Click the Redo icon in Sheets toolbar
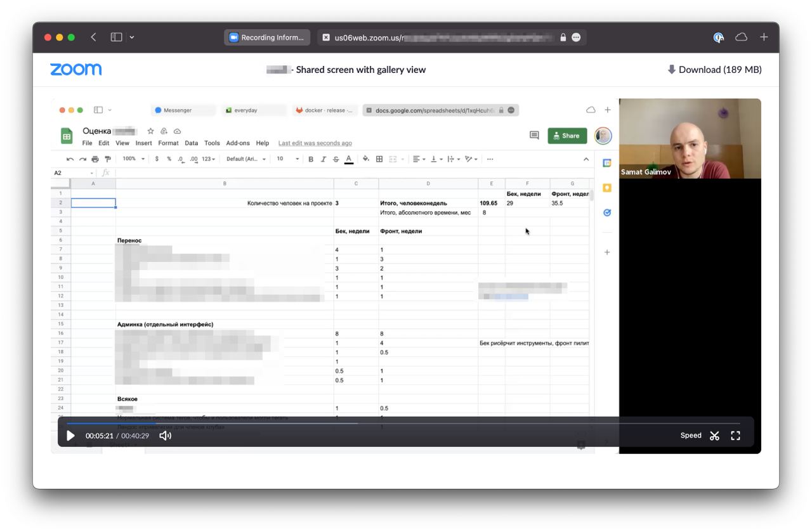This screenshot has height=532, width=812. (x=82, y=159)
